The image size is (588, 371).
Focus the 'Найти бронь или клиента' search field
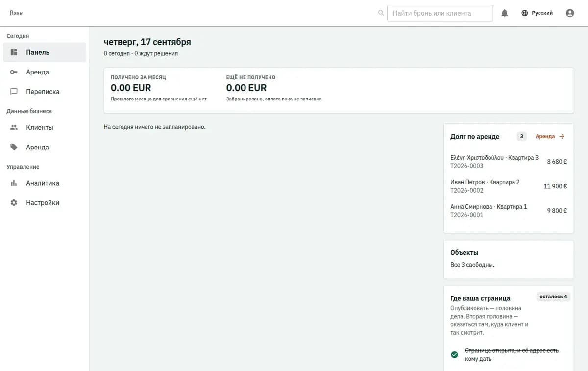[440, 13]
